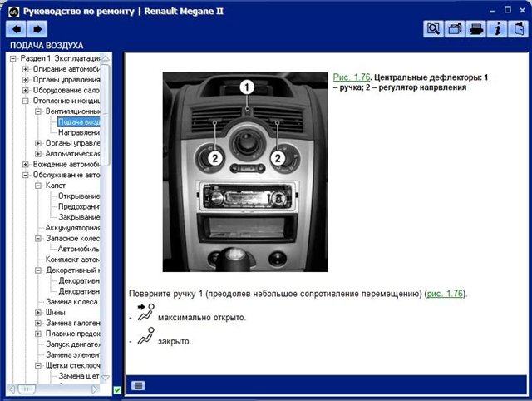Click the tree horizontal scroll right arrow
The image size is (532, 401).
(x=95, y=389)
